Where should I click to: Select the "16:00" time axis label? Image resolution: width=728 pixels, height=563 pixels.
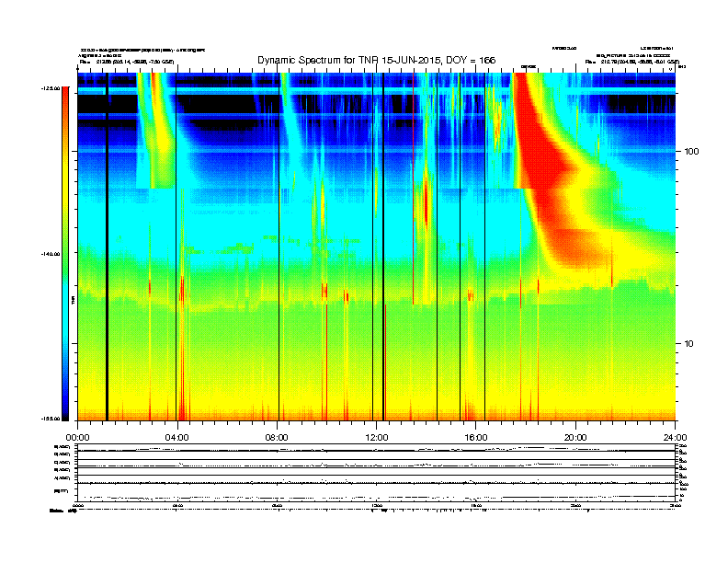[x=476, y=438]
